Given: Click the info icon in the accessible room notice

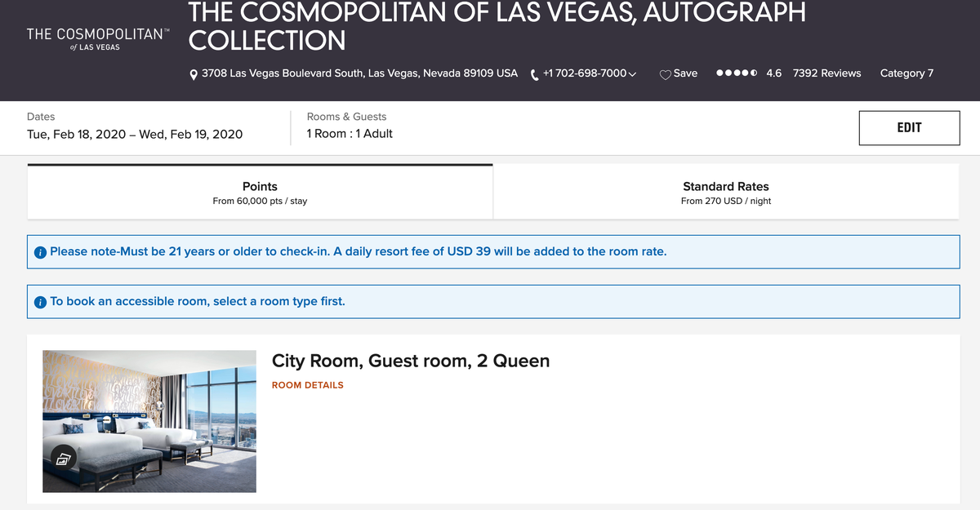Looking at the screenshot, I should (x=40, y=301).
